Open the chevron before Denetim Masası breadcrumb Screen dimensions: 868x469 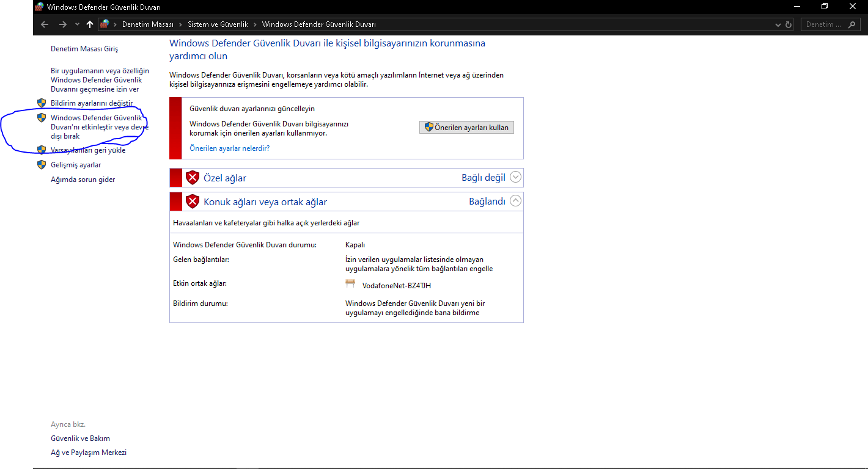click(x=116, y=24)
